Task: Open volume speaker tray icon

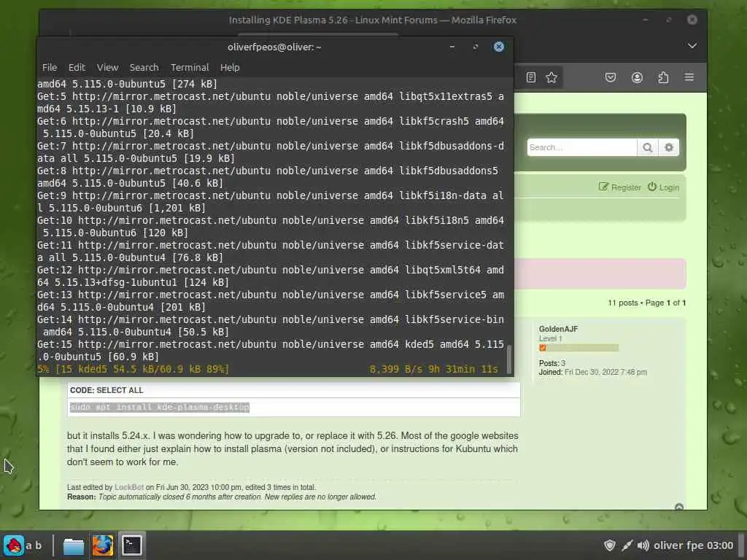Action: pyautogui.click(x=643, y=545)
